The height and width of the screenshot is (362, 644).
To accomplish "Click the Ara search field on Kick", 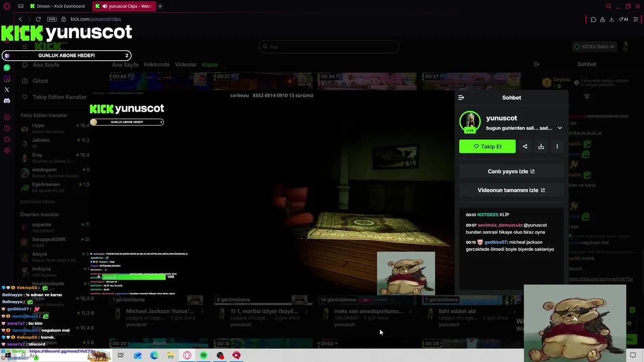I will 329,47.
